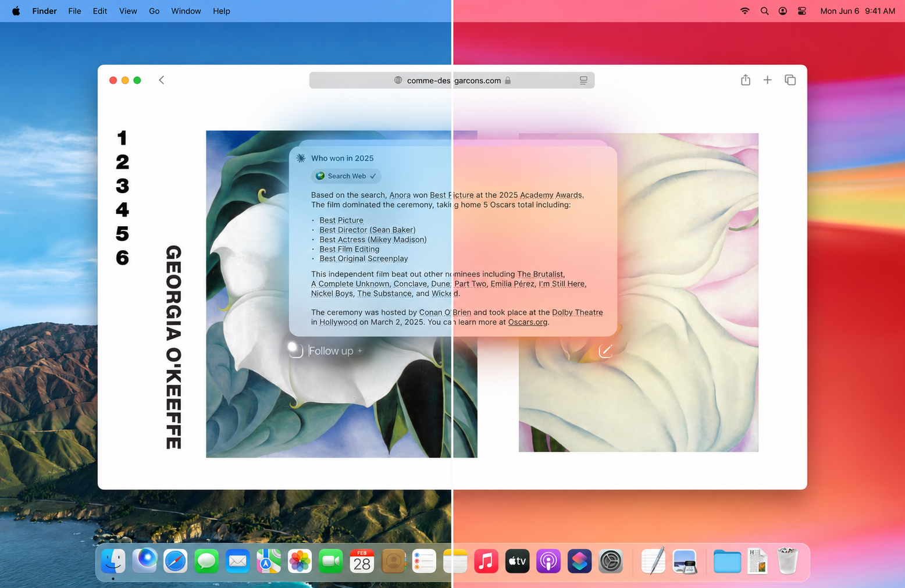Click the comme-des-garcons.com address bar
This screenshot has width=905, height=588.
pos(452,80)
